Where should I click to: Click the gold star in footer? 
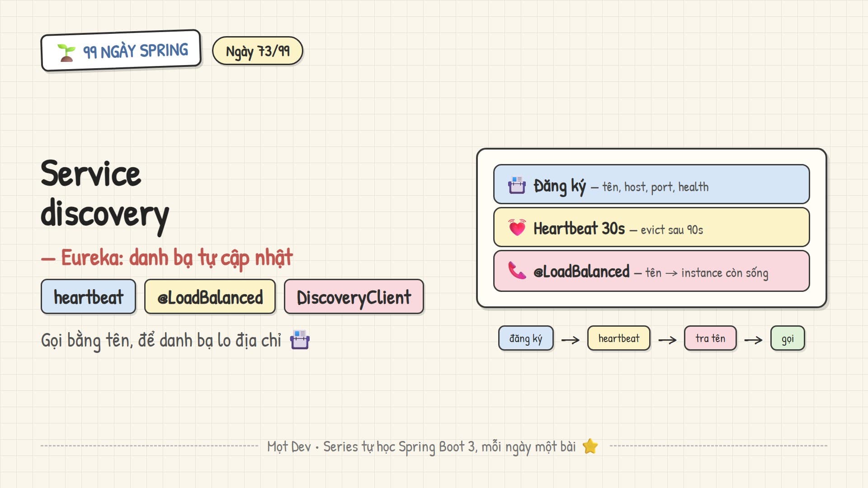590,446
